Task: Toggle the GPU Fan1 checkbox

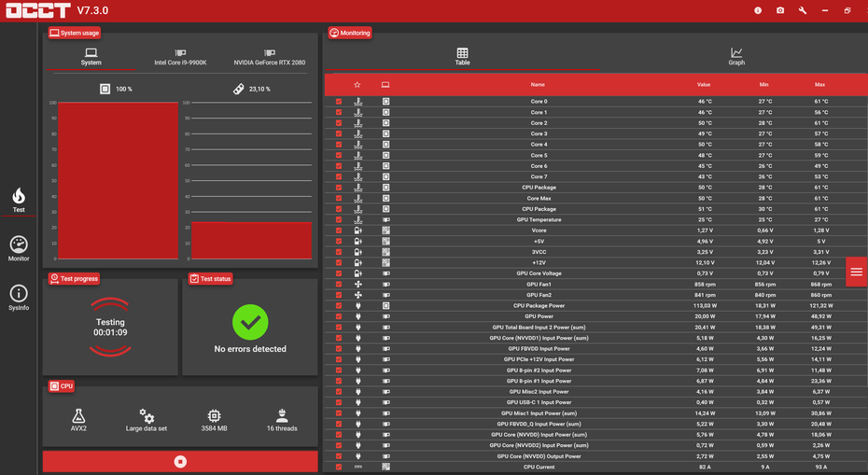Action: (339, 284)
